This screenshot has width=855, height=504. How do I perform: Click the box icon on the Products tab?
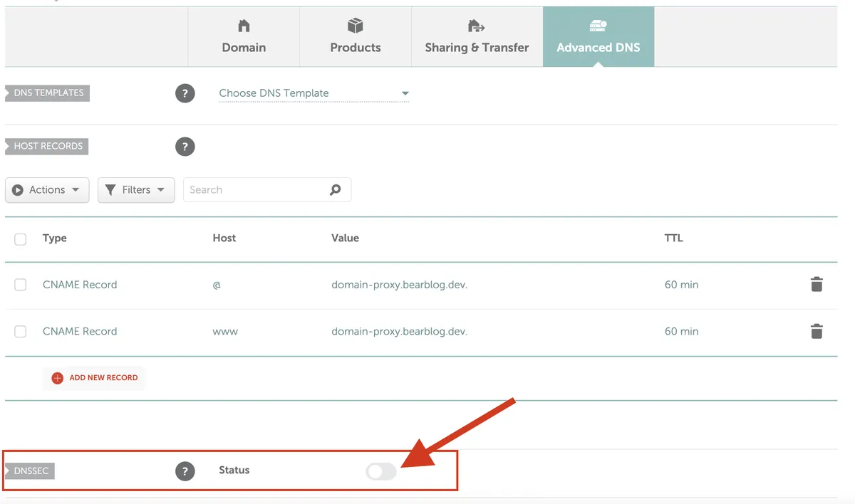[356, 26]
